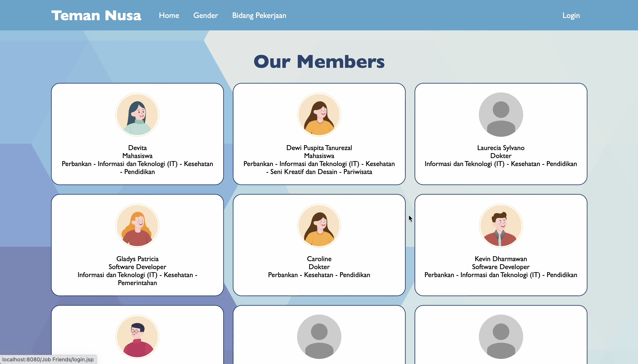Click the bottom right gray placeholder avatar
The height and width of the screenshot is (364, 638).
click(501, 337)
